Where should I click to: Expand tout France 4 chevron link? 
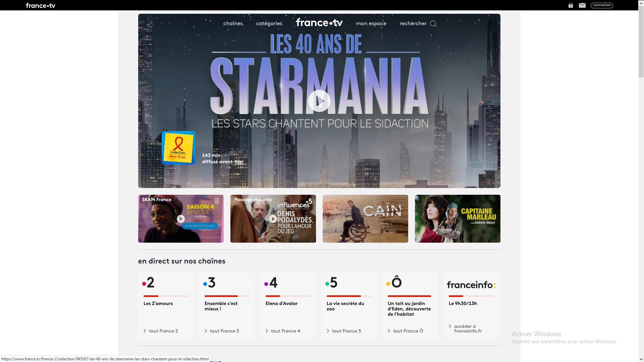click(x=267, y=331)
